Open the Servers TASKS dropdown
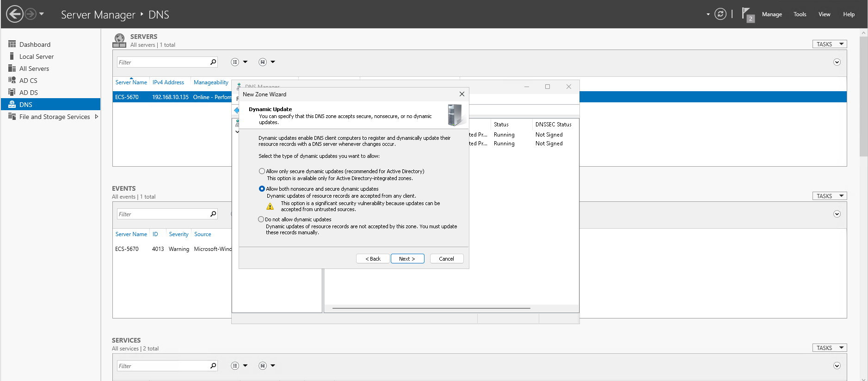 [x=829, y=44]
